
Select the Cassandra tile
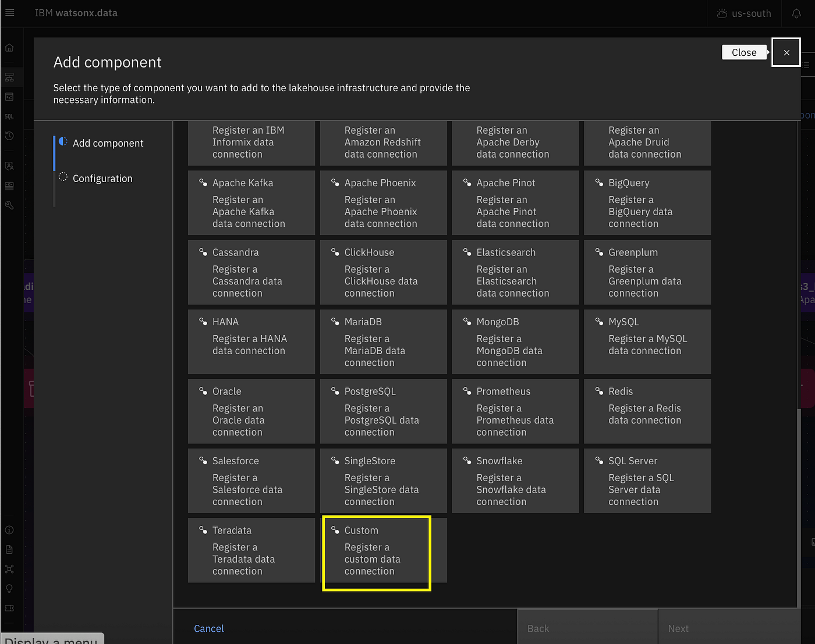point(251,272)
